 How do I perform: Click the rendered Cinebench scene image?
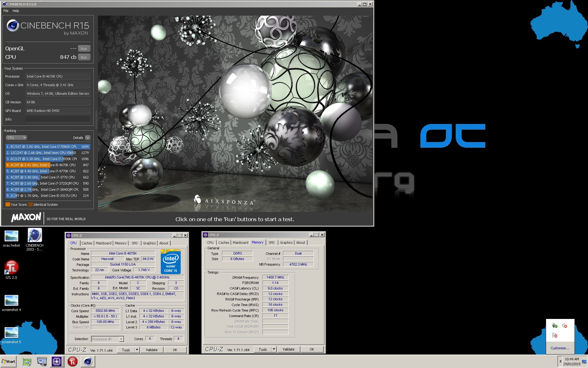(x=235, y=113)
